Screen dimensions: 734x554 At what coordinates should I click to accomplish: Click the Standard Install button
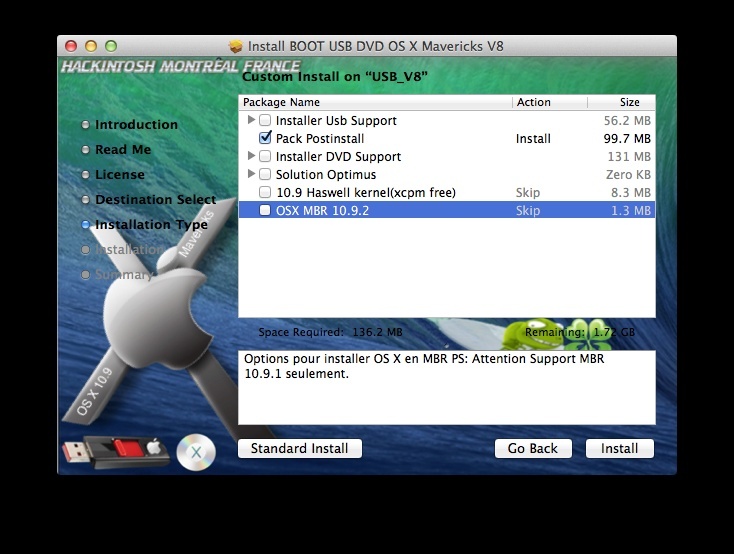coord(300,449)
